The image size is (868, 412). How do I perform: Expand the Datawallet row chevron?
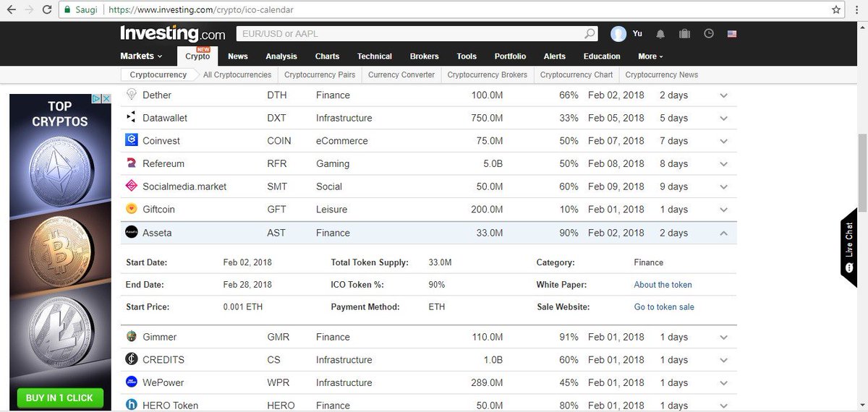pyautogui.click(x=723, y=118)
